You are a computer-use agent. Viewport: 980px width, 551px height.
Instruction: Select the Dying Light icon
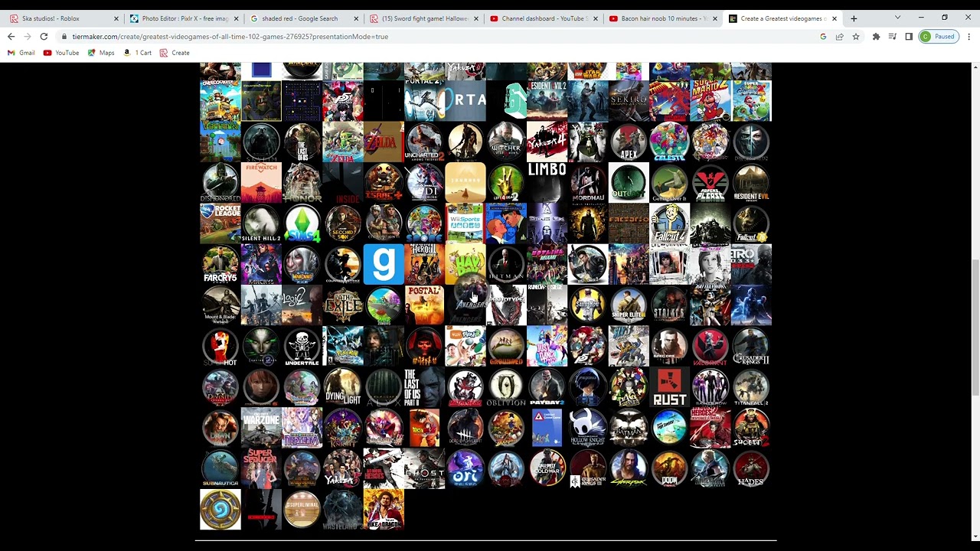point(343,387)
